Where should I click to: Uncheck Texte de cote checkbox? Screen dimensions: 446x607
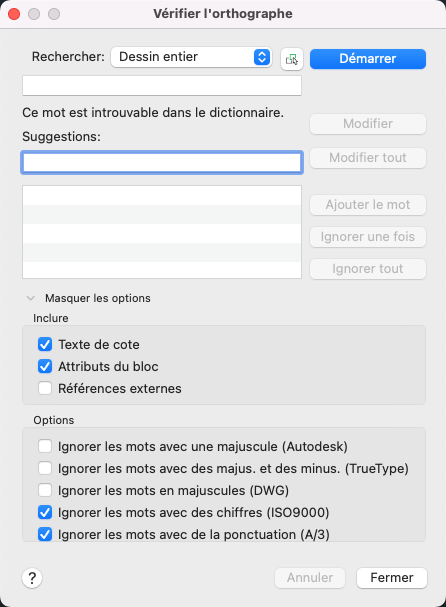[x=45, y=344]
